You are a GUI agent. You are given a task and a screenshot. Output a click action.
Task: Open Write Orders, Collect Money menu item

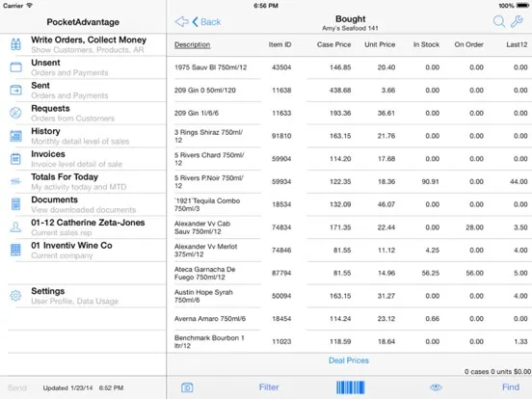click(83, 44)
